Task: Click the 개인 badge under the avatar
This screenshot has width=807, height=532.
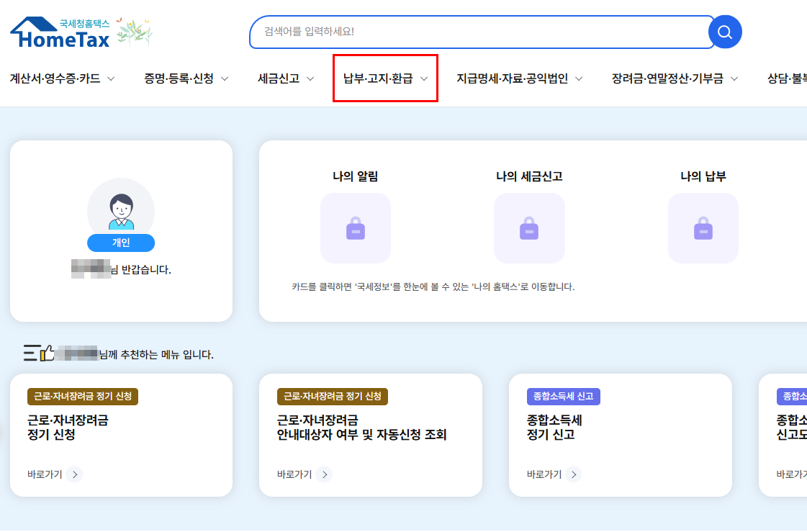Action: [x=121, y=243]
